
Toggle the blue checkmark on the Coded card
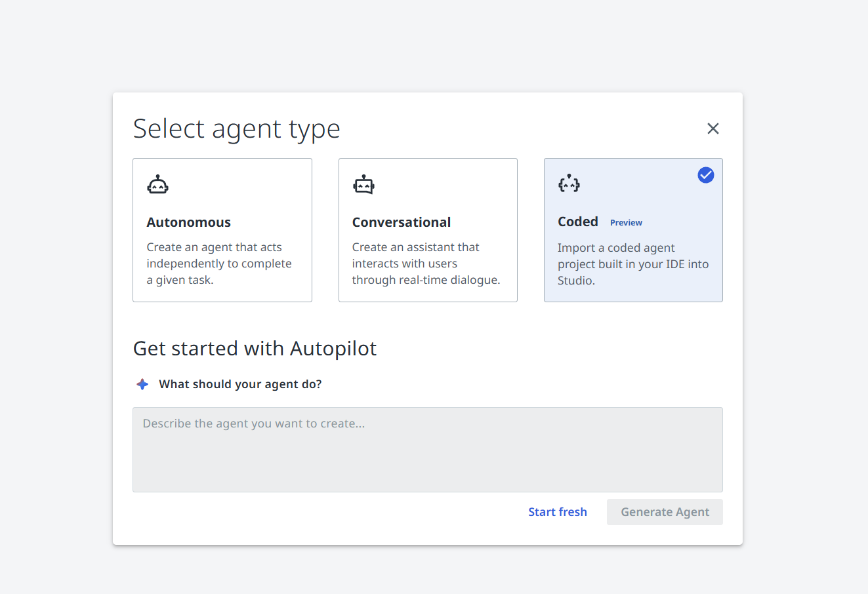pos(706,175)
